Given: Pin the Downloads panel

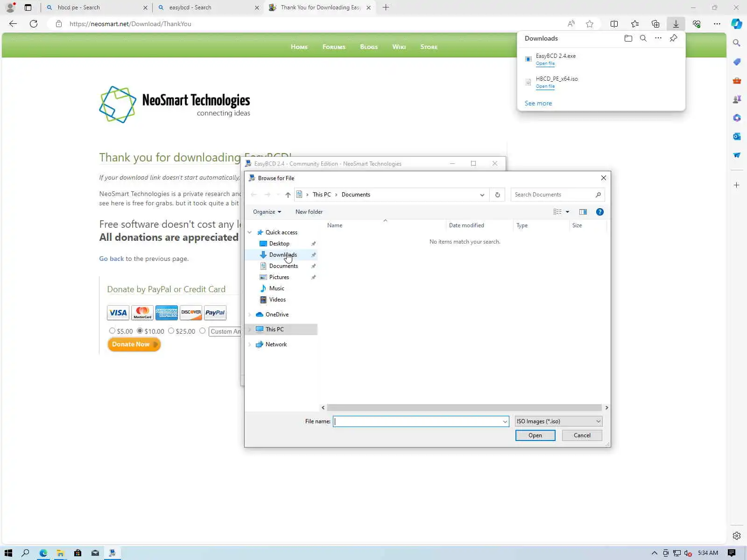Looking at the screenshot, I should [673, 38].
